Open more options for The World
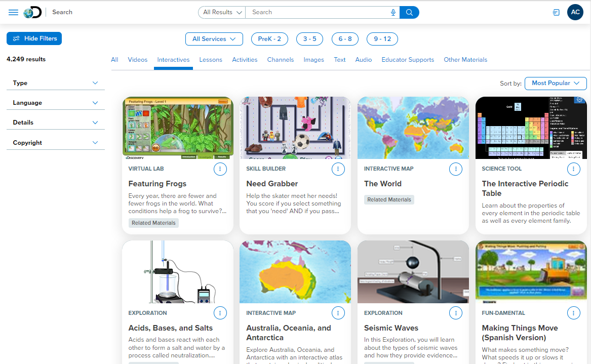591x364 pixels. (456, 169)
